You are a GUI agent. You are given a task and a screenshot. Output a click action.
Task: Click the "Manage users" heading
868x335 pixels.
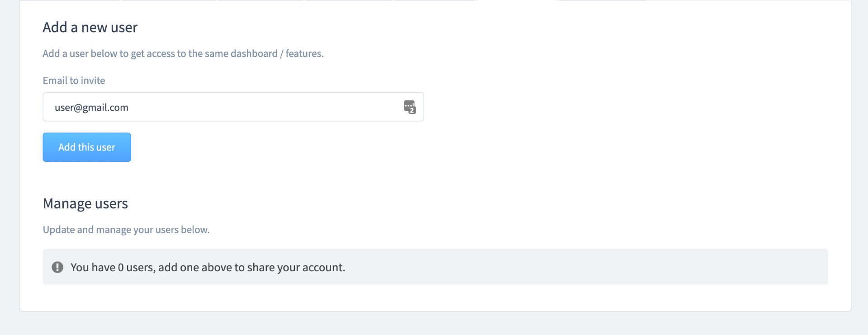pyautogui.click(x=85, y=203)
